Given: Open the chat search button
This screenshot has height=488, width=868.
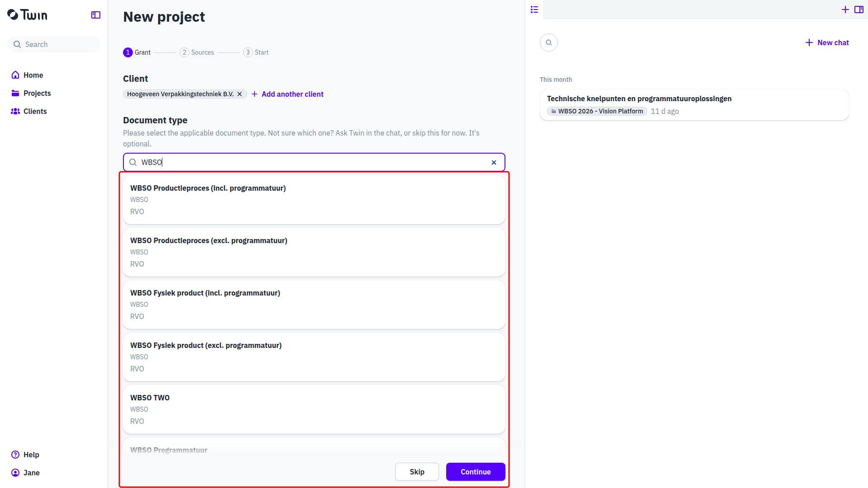Looking at the screenshot, I should pos(549,42).
